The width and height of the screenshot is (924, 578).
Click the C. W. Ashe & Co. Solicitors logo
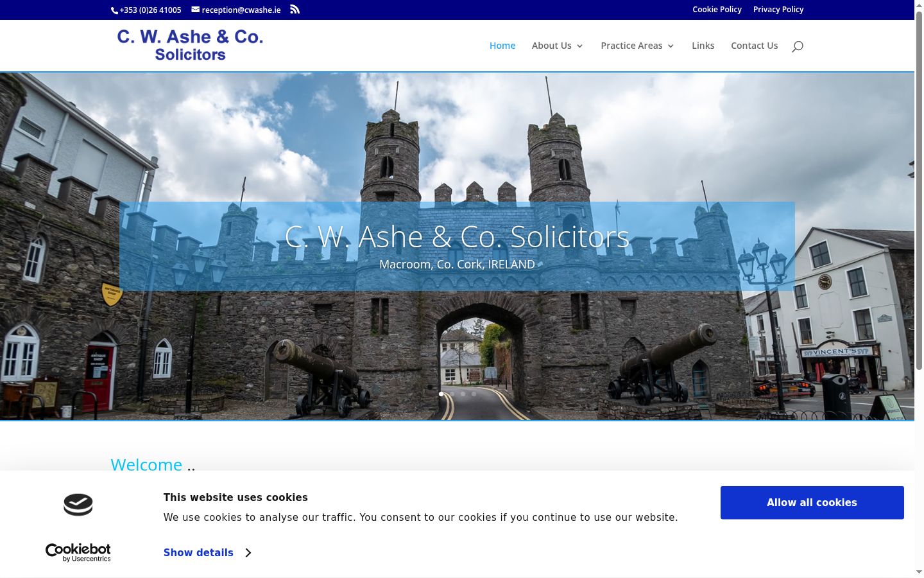(190, 45)
